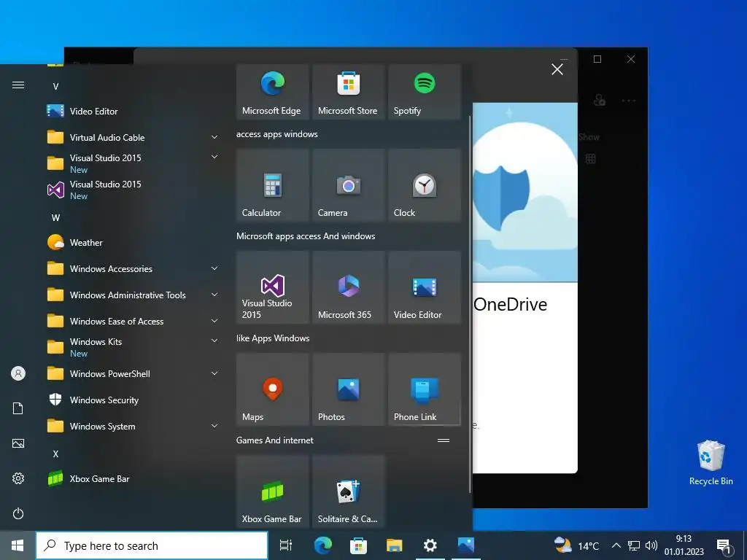Select the 'Games And internet' group title
Viewport: 747px width, 560px height.
tap(275, 440)
